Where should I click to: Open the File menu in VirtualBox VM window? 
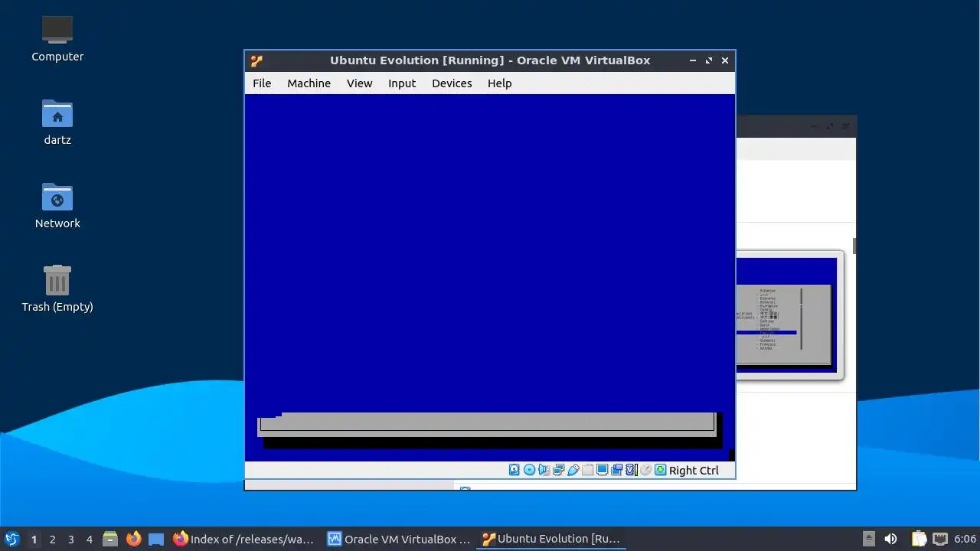262,83
